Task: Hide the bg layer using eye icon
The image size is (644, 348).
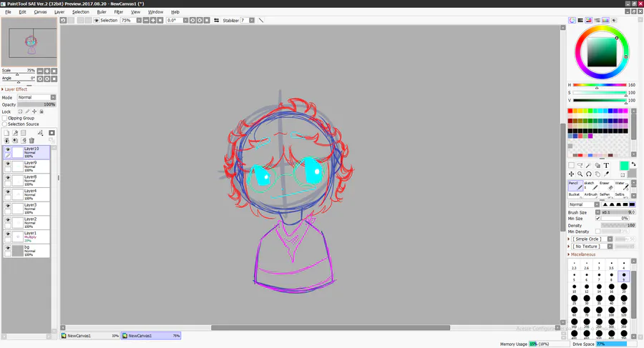Action: click(8, 248)
